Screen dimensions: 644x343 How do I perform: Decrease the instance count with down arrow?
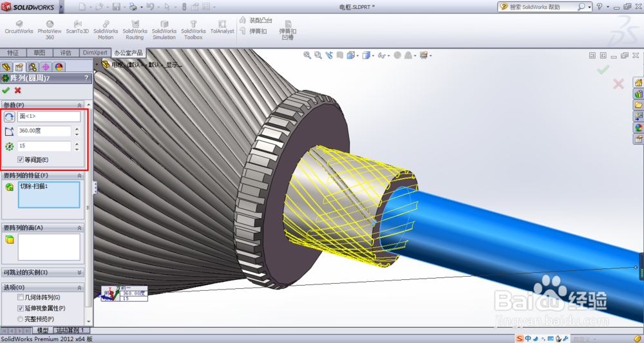[x=77, y=149]
